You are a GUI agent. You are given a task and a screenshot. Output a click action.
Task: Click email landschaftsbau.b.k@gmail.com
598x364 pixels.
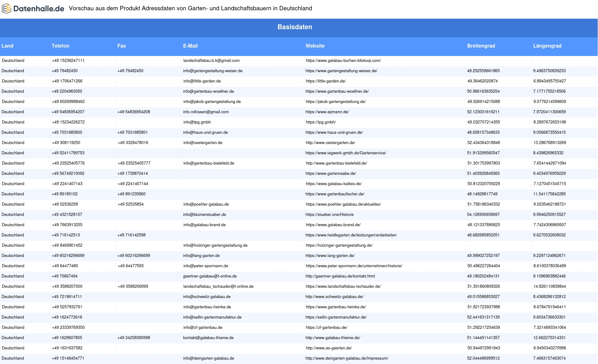211,61
